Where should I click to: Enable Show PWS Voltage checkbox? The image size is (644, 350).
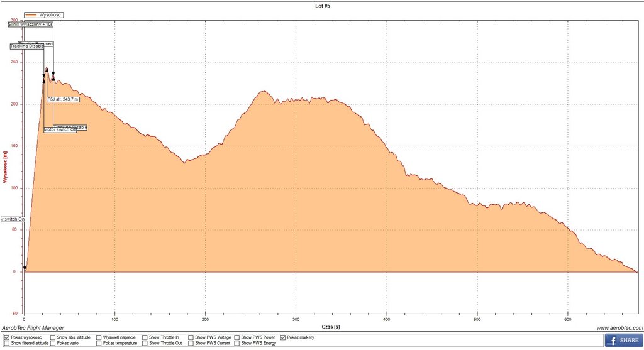tap(191, 337)
